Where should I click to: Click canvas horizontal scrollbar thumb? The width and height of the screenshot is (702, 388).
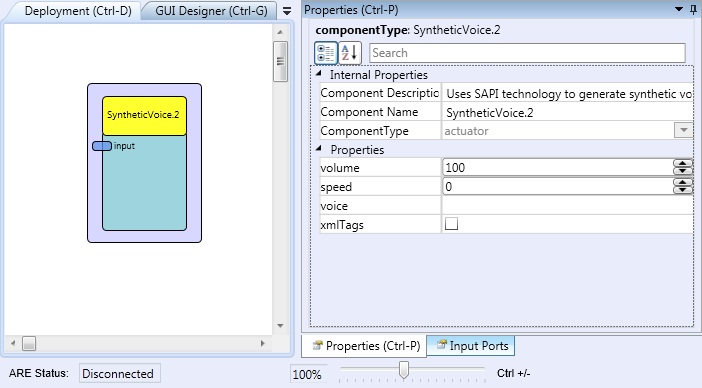pyautogui.click(x=29, y=344)
